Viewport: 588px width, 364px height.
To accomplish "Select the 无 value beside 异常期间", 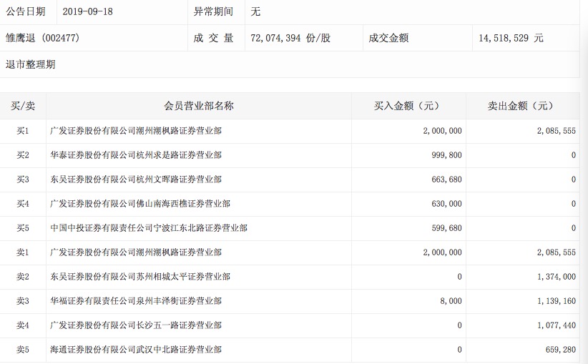I will pos(255,11).
